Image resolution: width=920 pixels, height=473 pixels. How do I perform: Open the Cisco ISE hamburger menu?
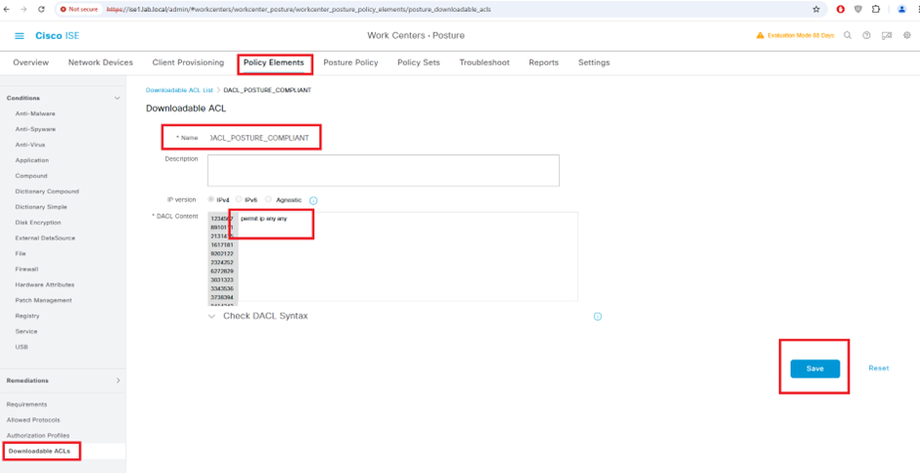19,36
